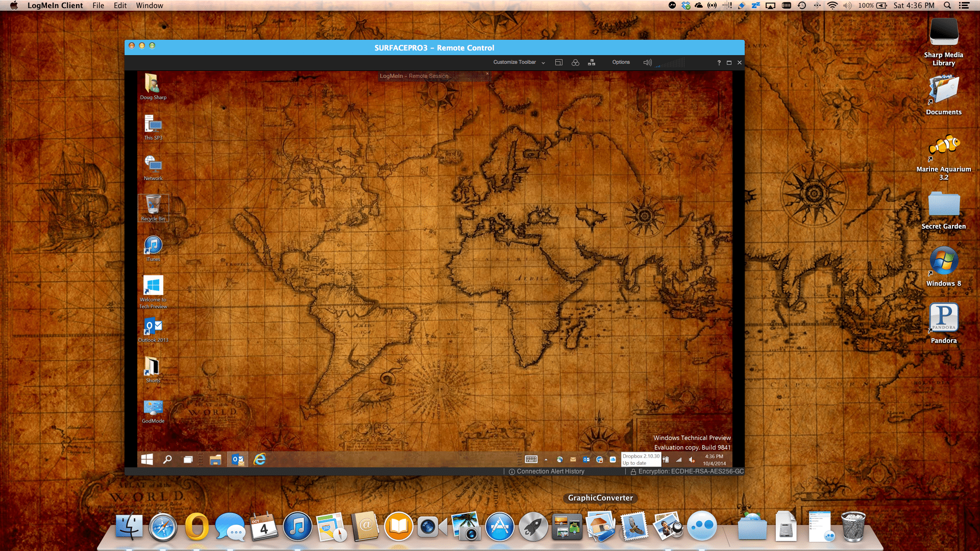Viewport: 980px width, 551px height.
Task: Open the Edit menu
Action: pyautogui.click(x=120, y=6)
